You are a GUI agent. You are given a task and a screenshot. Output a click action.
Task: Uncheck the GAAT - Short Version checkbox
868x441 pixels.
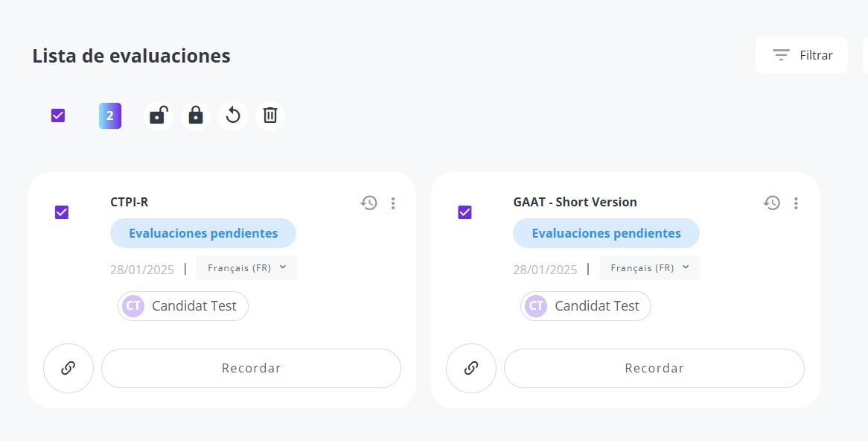pos(465,212)
